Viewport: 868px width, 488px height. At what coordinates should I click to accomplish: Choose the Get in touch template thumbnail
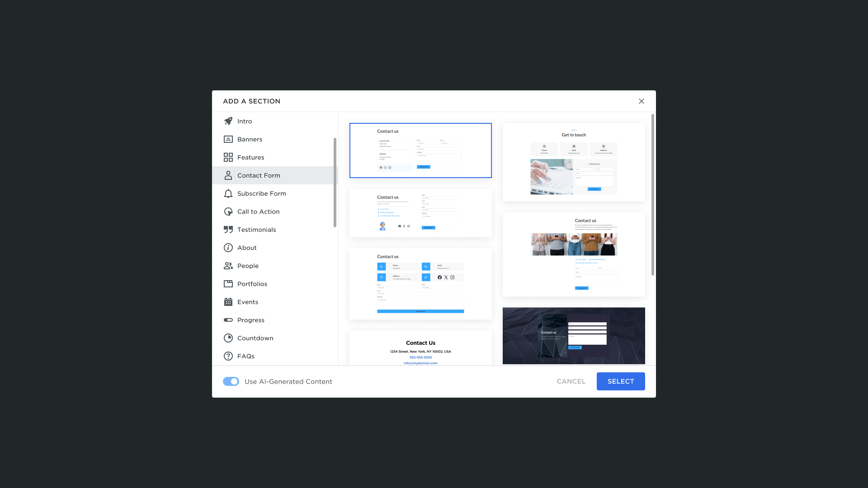pyautogui.click(x=574, y=162)
